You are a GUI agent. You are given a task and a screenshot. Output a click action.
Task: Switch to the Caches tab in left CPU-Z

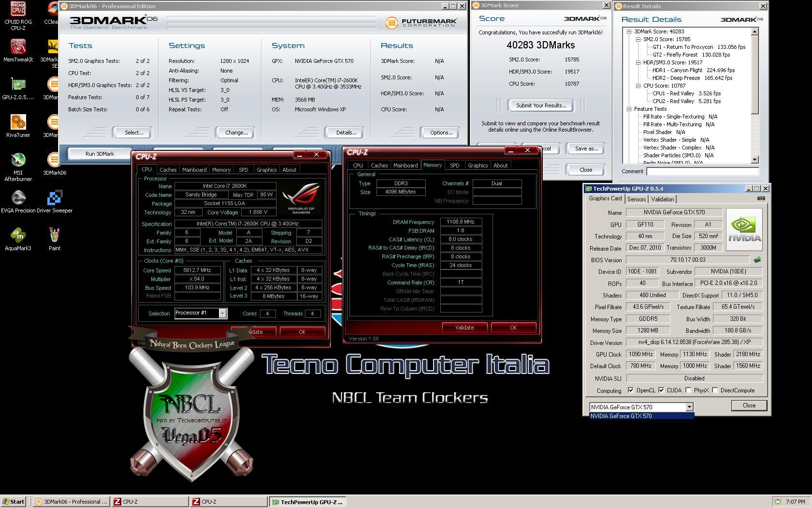coord(168,170)
